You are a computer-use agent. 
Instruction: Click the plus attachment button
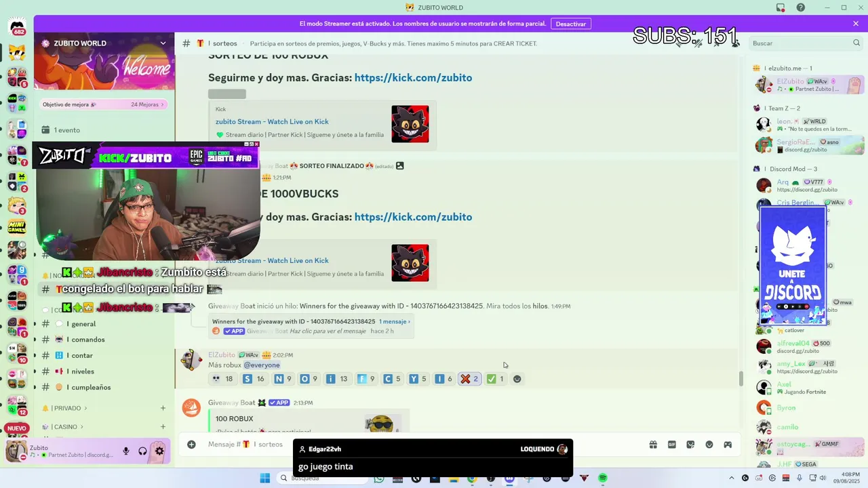(191, 445)
